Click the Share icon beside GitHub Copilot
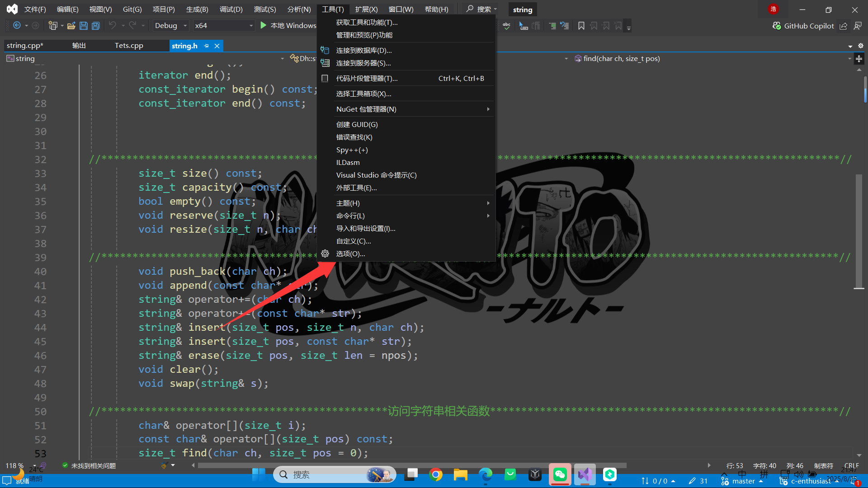Viewport: 868px width, 488px height. tap(843, 26)
